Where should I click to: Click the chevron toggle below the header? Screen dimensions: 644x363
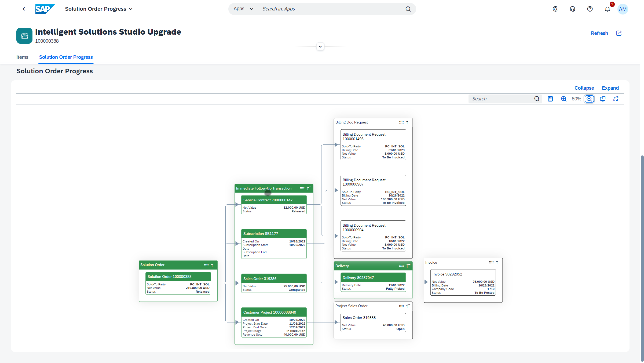coord(320,46)
